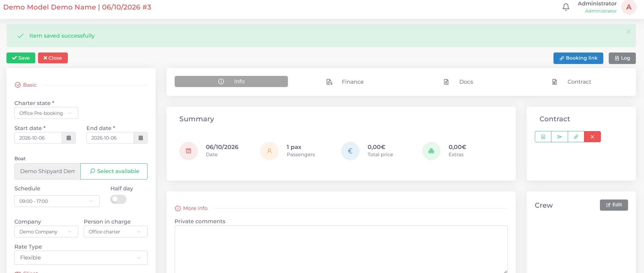Click the contract link icon button

click(x=576, y=137)
